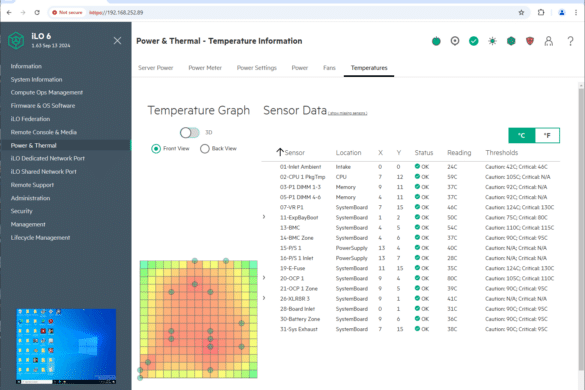Select the Front View radio button
The width and height of the screenshot is (585, 390).
point(156,149)
